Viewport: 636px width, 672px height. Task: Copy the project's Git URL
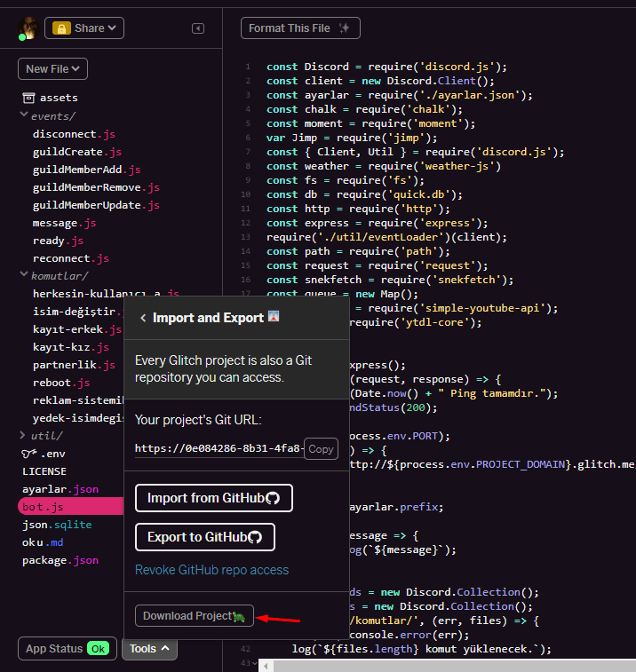(321, 448)
